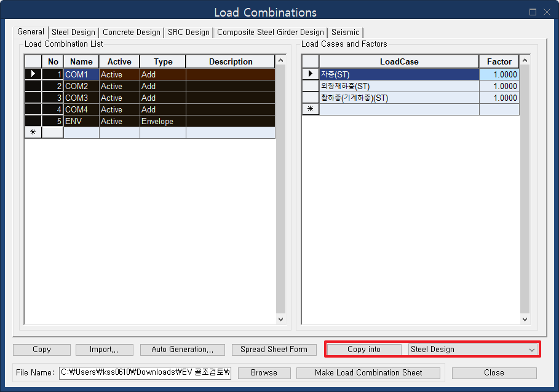Open the Import... dialog

pyautogui.click(x=104, y=350)
